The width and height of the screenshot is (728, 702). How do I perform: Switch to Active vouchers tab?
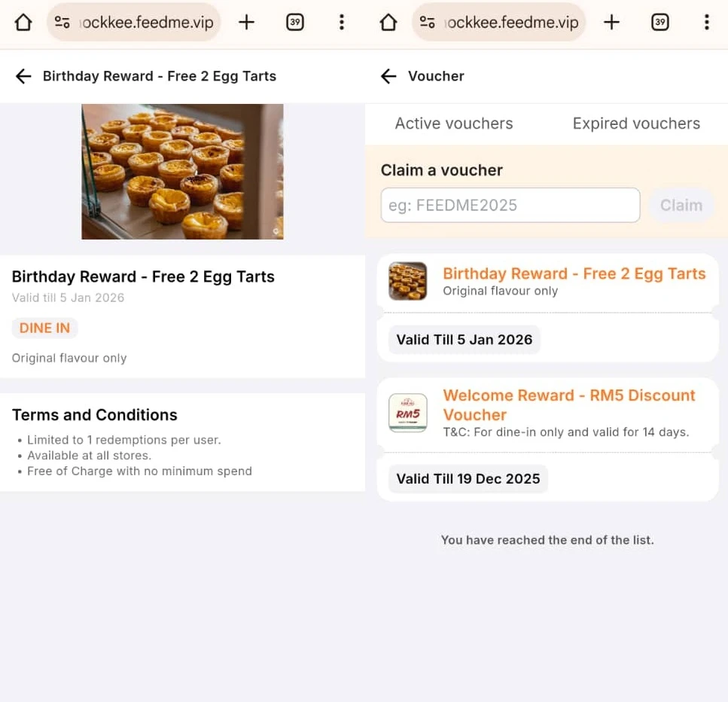pos(454,124)
